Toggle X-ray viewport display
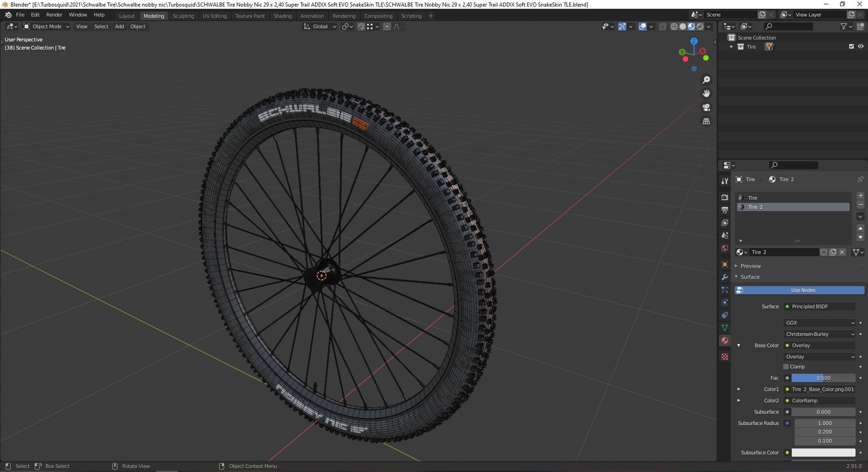 tap(662, 27)
